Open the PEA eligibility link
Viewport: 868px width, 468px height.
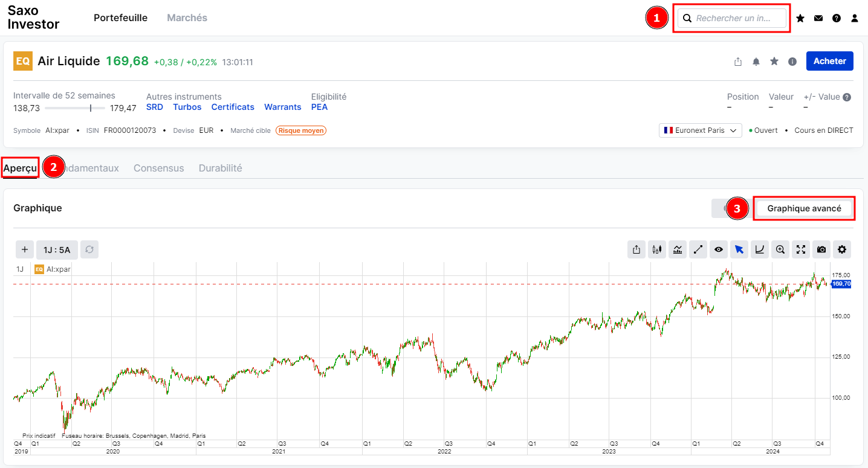[320, 107]
